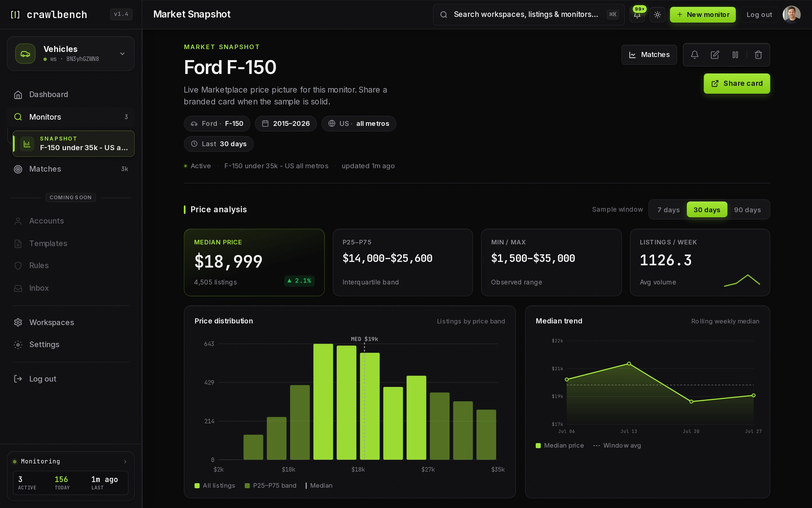Image resolution: width=812 pixels, height=508 pixels.
Task: Click the Last 30 days chip
Action: click(x=219, y=144)
